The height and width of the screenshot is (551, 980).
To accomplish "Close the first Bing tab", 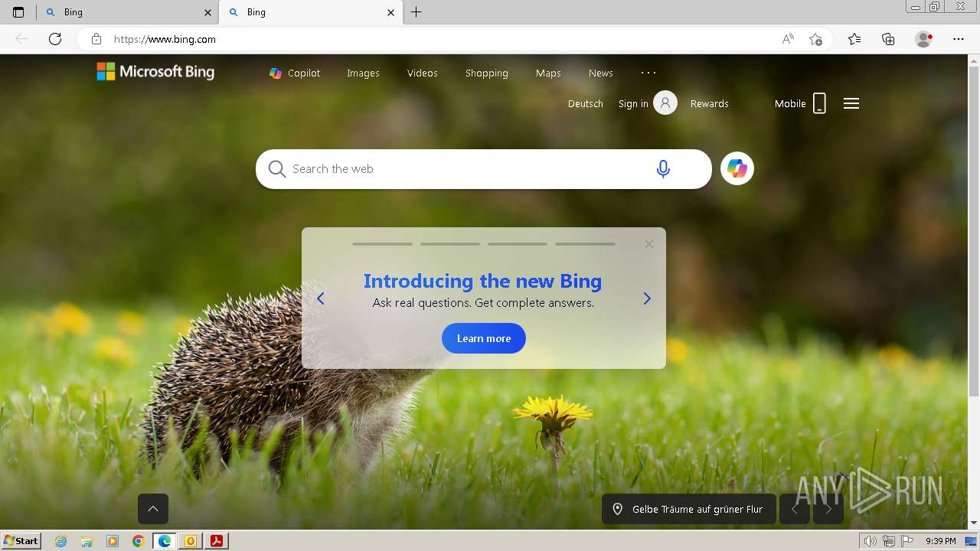I will [208, 12].
